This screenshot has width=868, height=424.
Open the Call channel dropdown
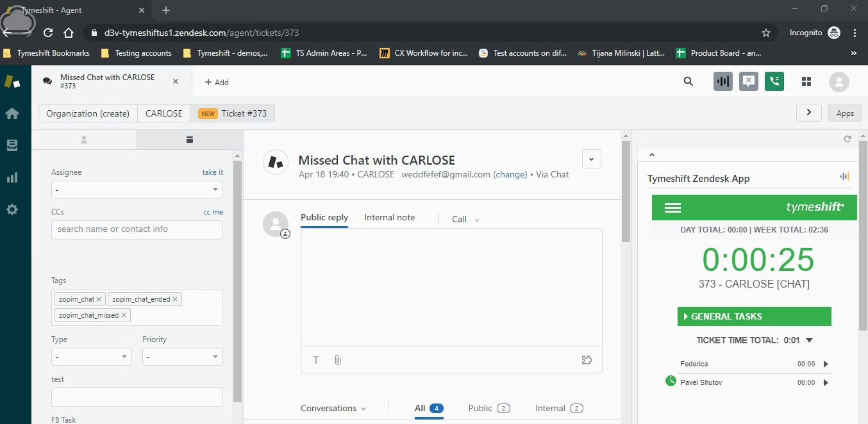point(465,219)
